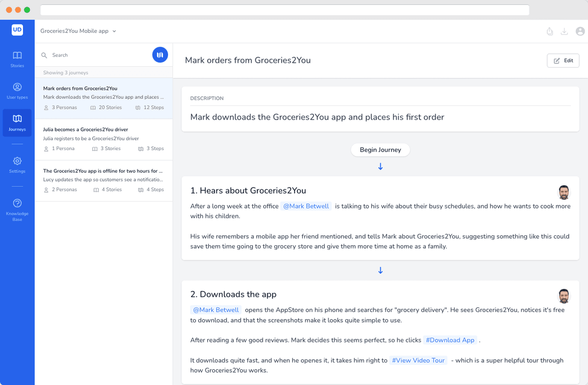
Task: Open the #View Video Tour story link
Action: click(x=418, y=360)
